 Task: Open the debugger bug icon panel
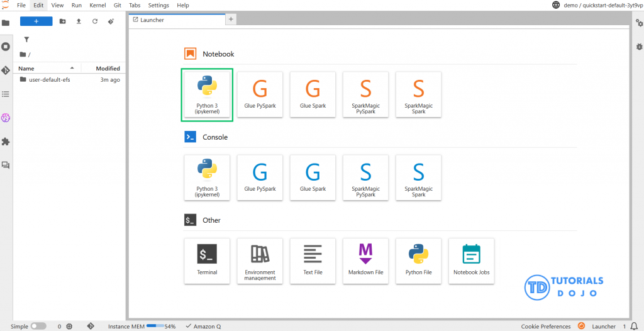point(639,47)
